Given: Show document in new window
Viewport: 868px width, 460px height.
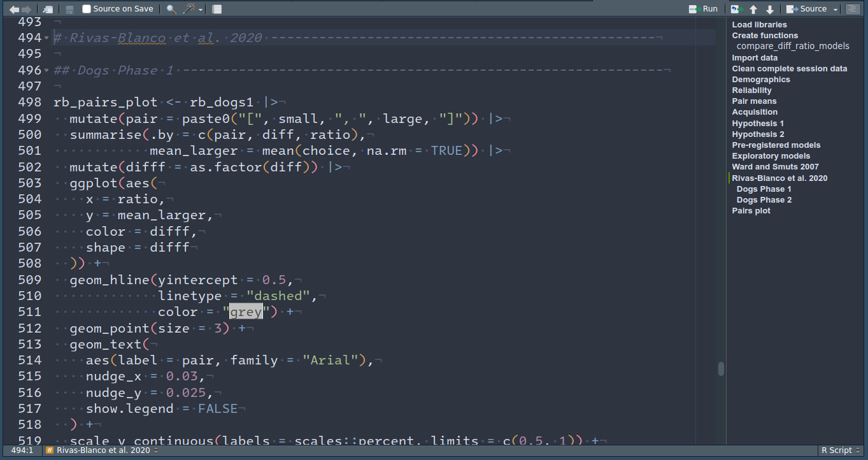Looking at the screenshot, I should pyautogui.click(x=48, y=9).
